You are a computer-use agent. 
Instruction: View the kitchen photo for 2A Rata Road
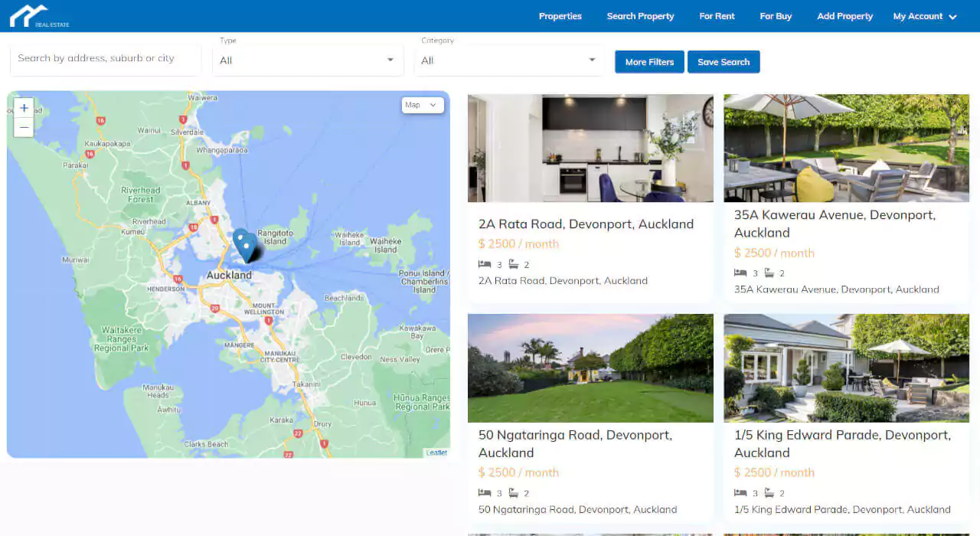(x=590, y=148)
